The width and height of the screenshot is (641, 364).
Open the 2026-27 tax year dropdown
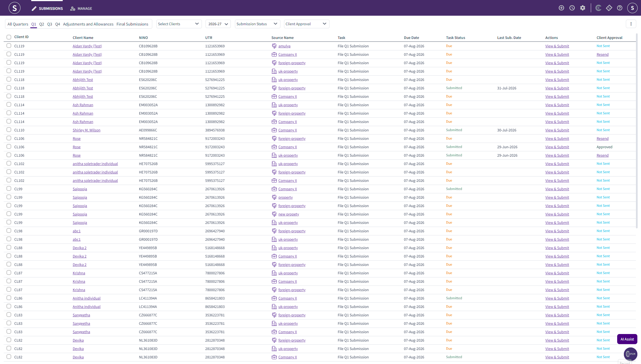click(218, 24)
